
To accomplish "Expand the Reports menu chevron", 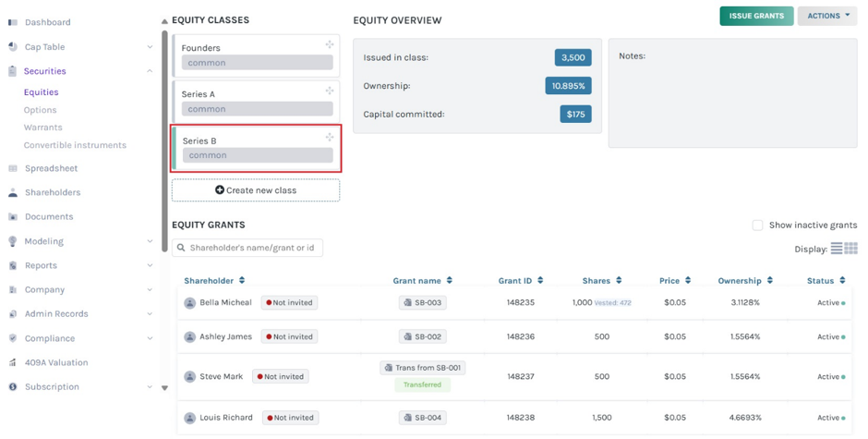I will tap(150, 265).
